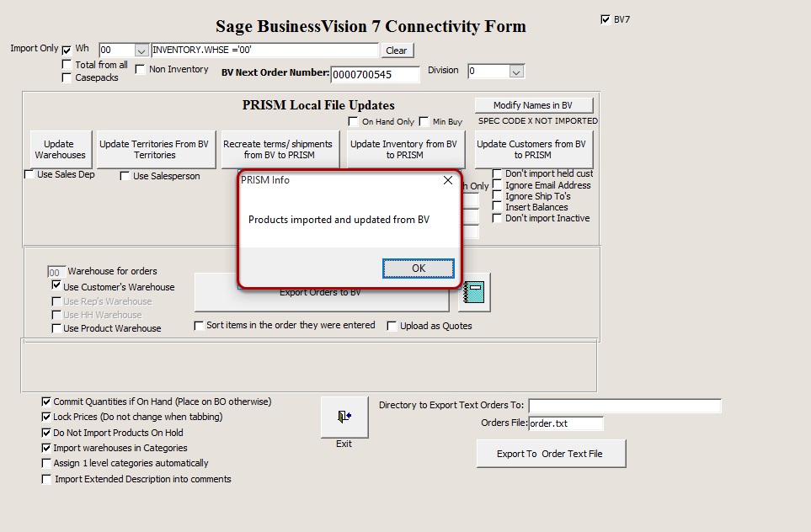
Task: Check the Non Inventory option
Action: (140, 69)
